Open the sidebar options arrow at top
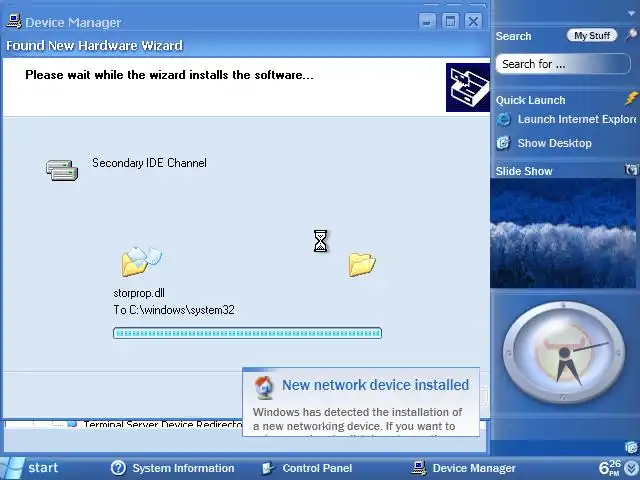The width and height of the screenshot is (640, 480). pos(631,13)
